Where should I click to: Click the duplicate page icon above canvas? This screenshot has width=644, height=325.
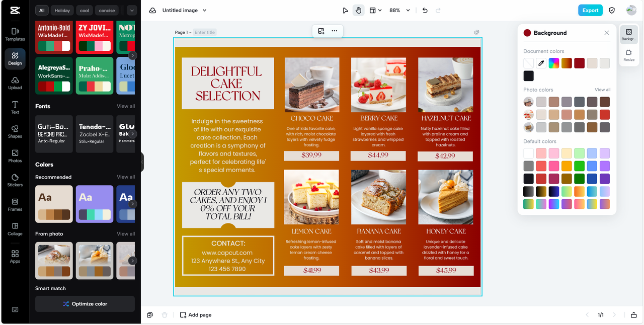pyautogui.click(x=476, y=32)
